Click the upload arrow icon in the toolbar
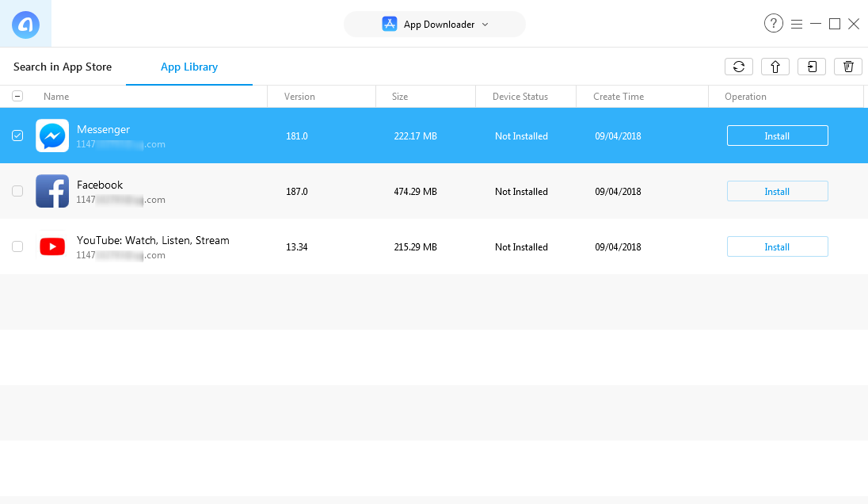The width and height of the screenshot is (868, 504). click(775, 67)
